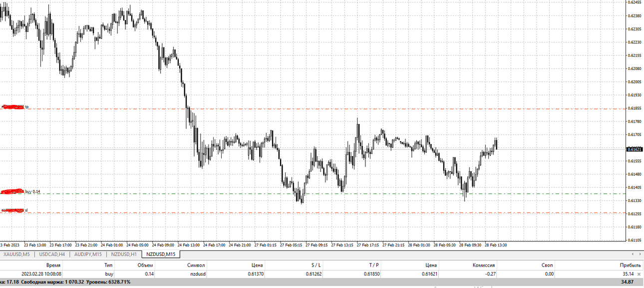The width and height of the screenshot is (644, 288).
Task: Click the current price cell 0.61621
Action: (x=429, y=274)
